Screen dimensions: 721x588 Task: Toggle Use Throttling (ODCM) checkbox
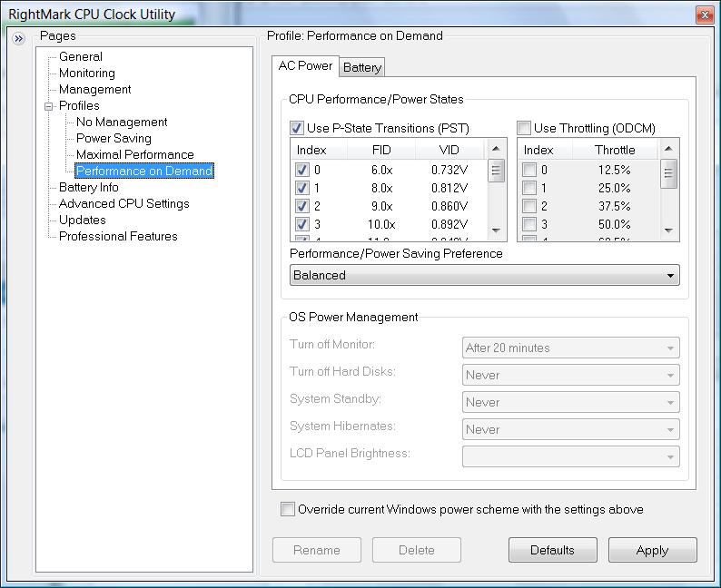pos(523,128)
